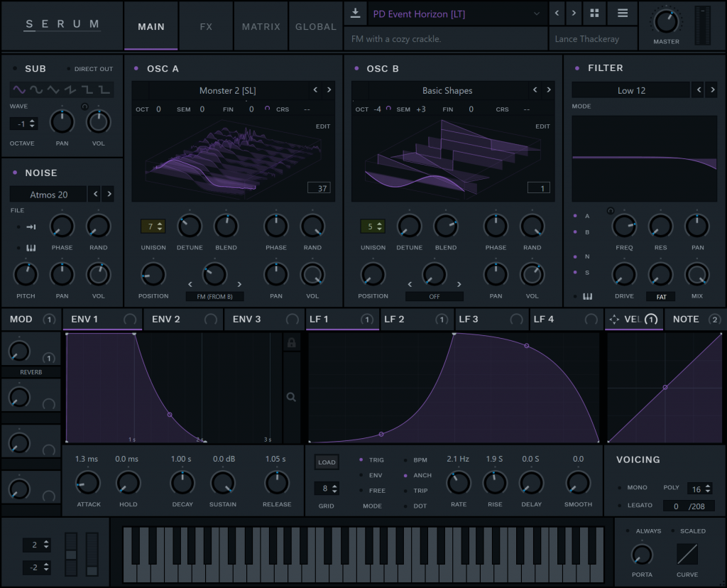Click the LFO LOAD button

pos(327,462)
